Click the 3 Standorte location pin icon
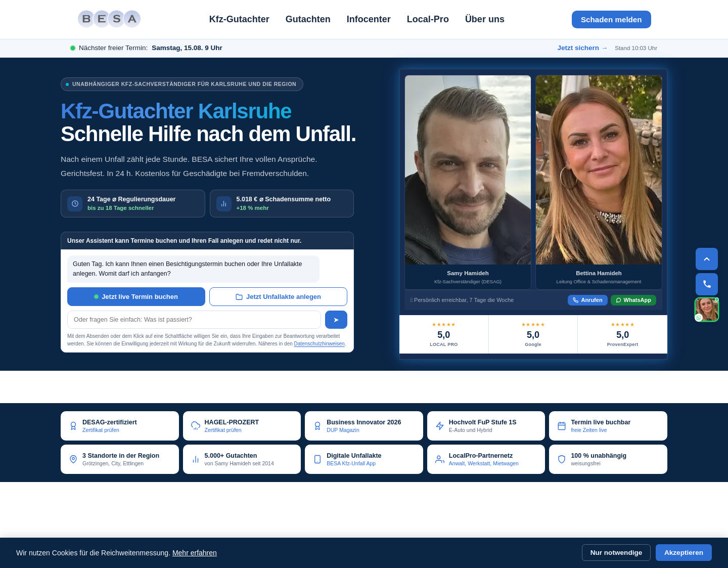This screenshot has width=728, height=568. pyautogui.click(x=73, y=459)
